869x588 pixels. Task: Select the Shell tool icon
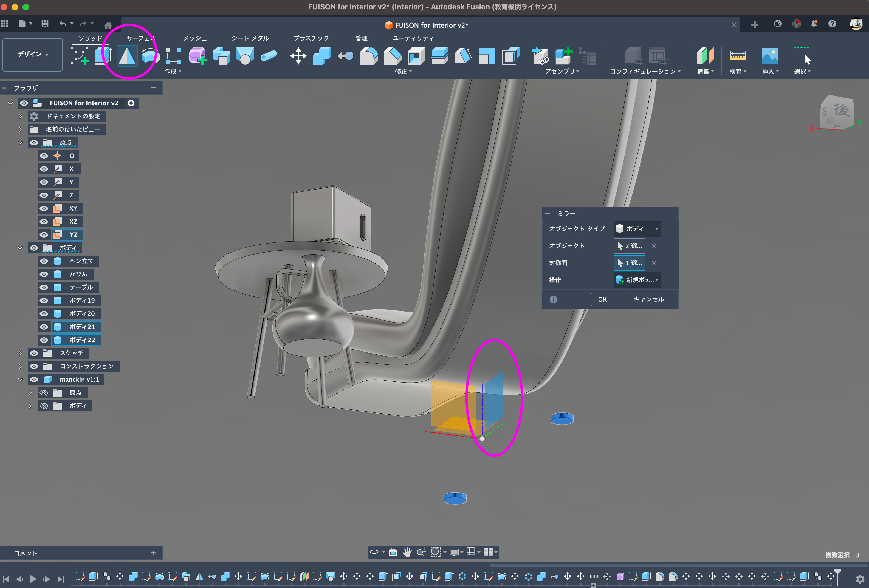click(416, 56)
